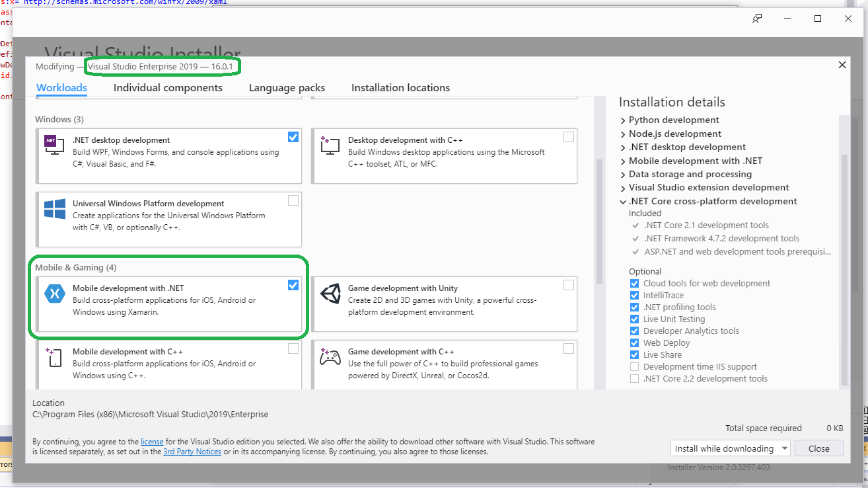Uncheck Mobile development with .NET checkbox

(293, 285)
